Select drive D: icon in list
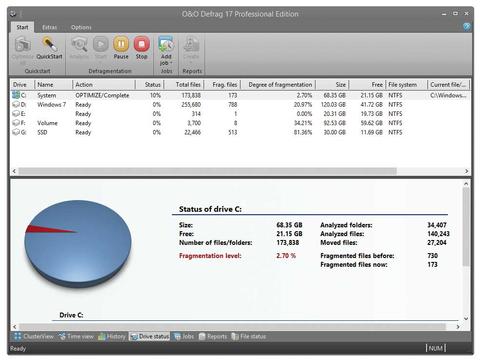Viewport: 480px width, 362px height. pos(16,104)
